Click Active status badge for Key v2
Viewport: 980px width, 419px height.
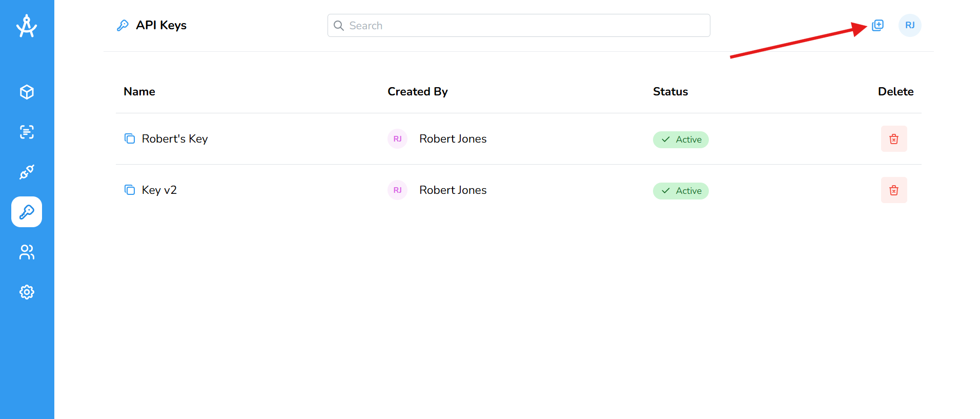(680, 191)
